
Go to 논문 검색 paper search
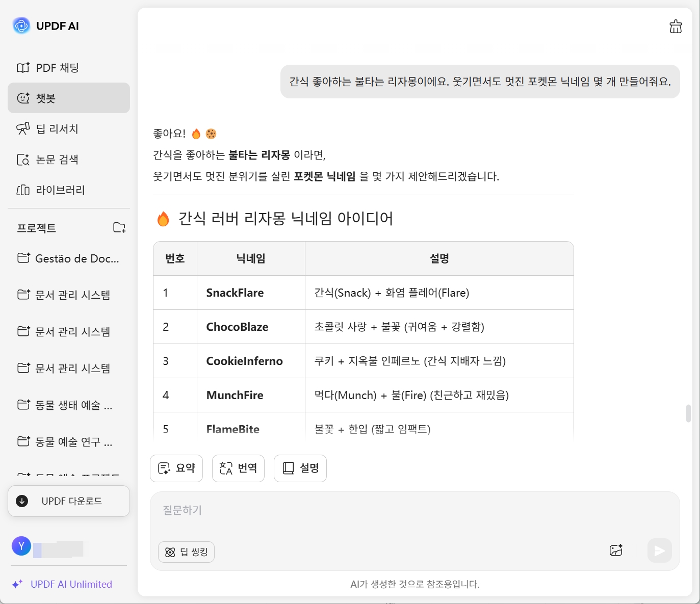click(x=57, y=160)
